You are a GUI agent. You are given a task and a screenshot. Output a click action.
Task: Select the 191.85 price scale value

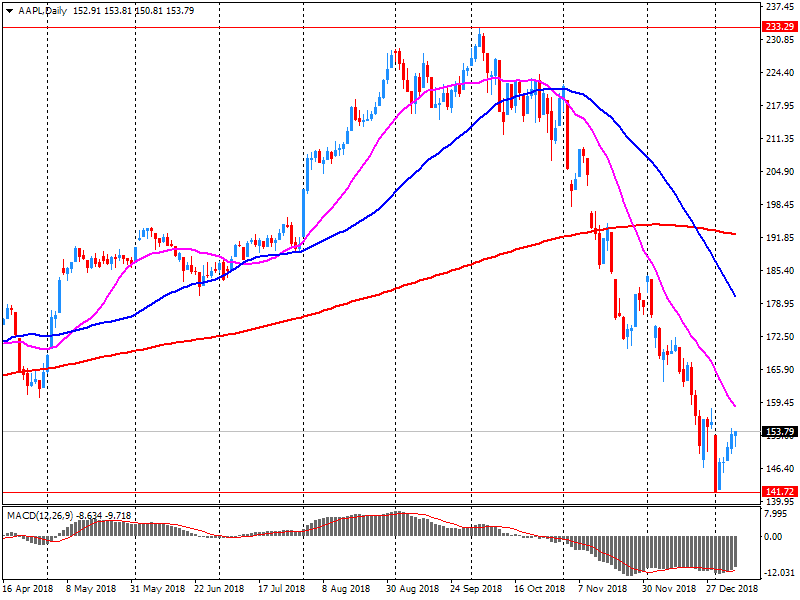tap(781, 237)
